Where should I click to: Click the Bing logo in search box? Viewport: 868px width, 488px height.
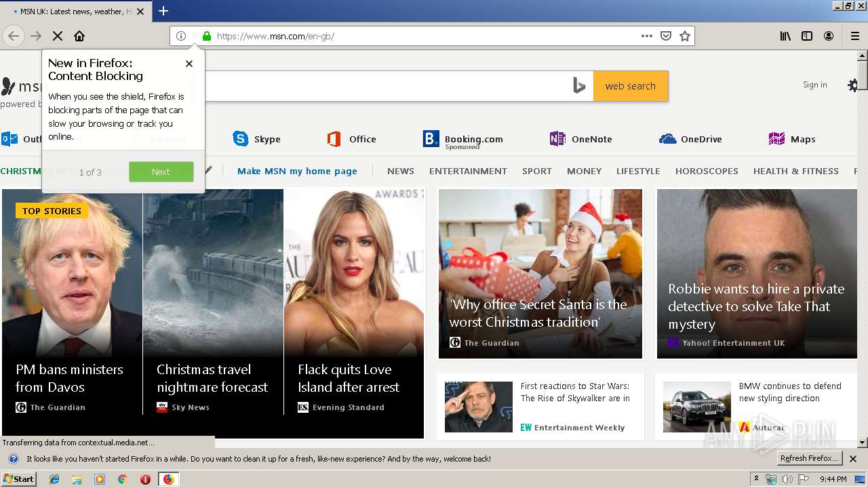[x=578, y=85]
